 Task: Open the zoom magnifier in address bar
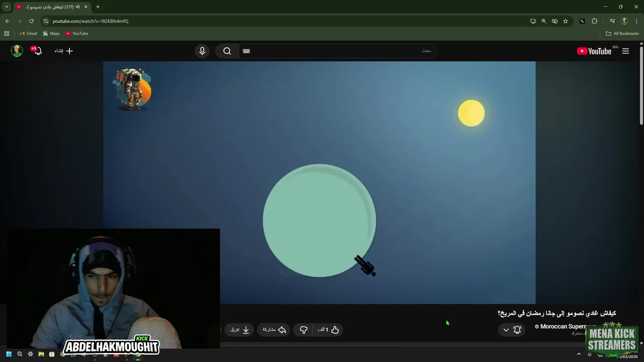544,21
